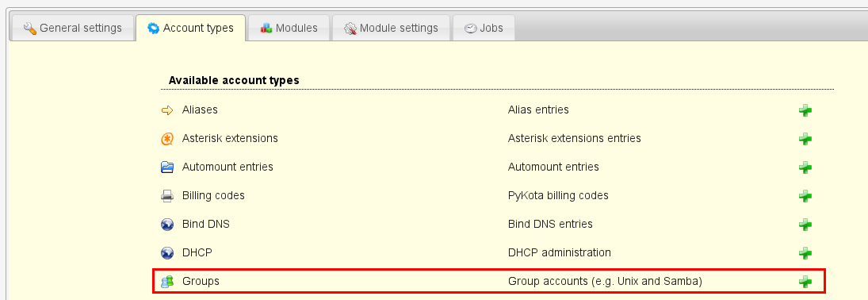Click the Asterisk extensions orange icon
868x300 pixels.
(x=167, y=139)
